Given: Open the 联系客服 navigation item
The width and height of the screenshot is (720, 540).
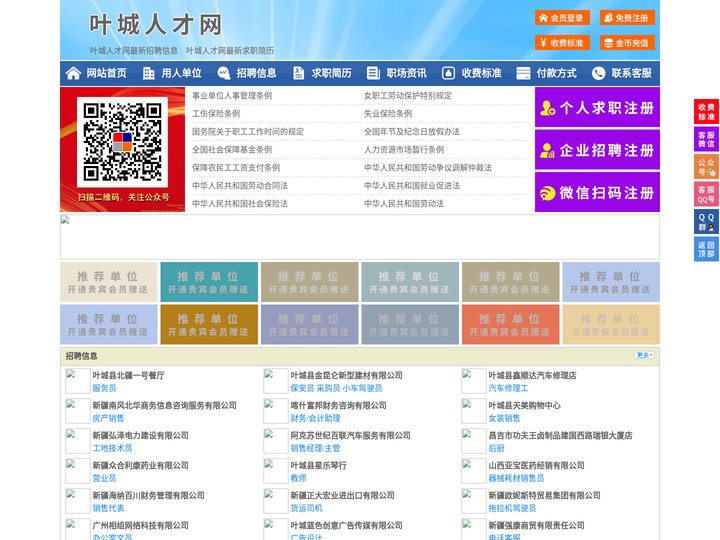Looking at the screenshot, I should (631, 73).
